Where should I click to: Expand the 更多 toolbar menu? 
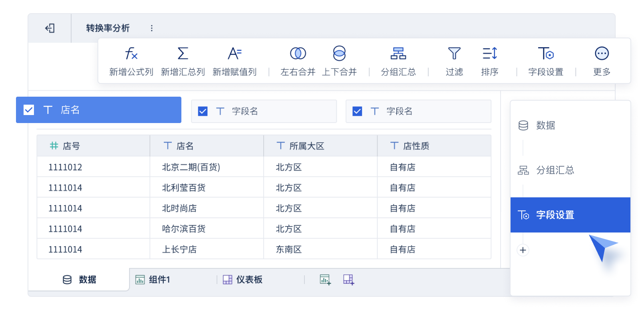pos(602,54)
